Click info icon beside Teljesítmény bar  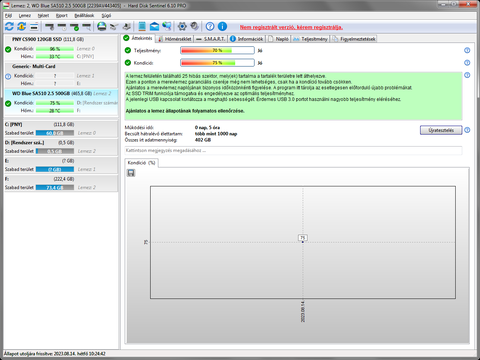467,50
